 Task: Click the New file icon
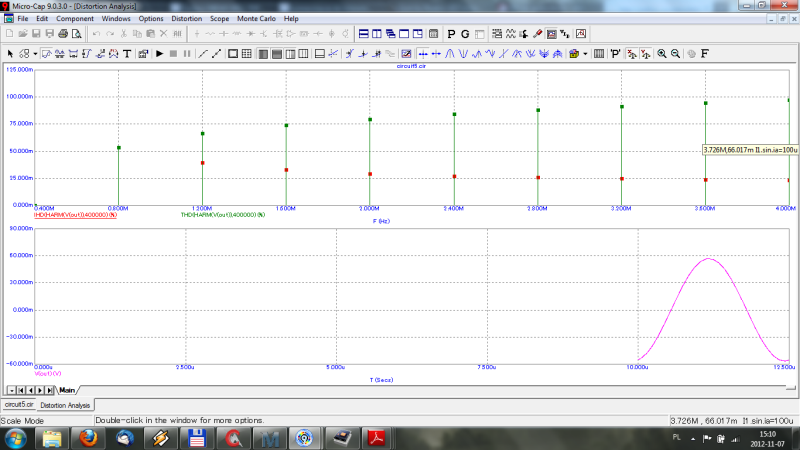(9, 34)
